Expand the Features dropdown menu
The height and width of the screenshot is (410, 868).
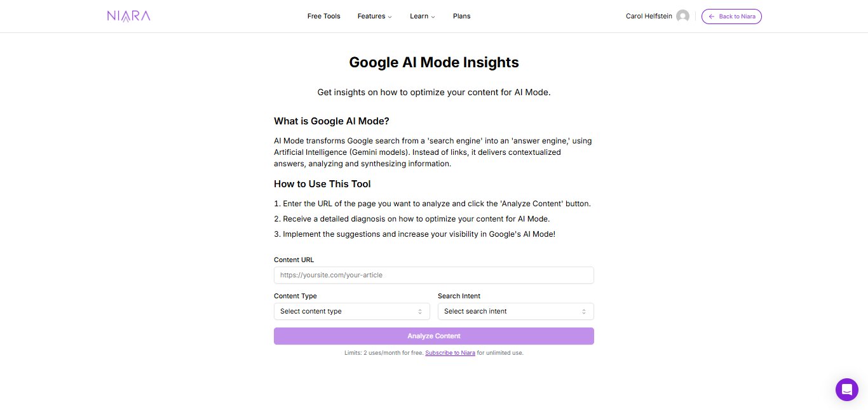point(374,16)
